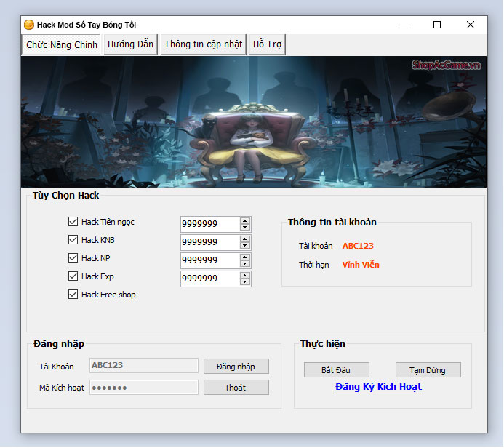Click the Đăng nhập button
Viewport: 504px width, 448px height.
click(236, 367)
